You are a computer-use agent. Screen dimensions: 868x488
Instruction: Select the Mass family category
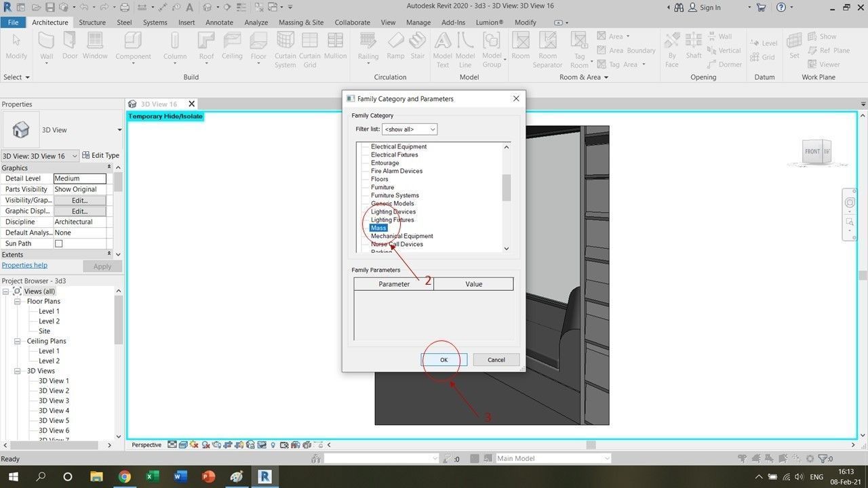(378, 228)
